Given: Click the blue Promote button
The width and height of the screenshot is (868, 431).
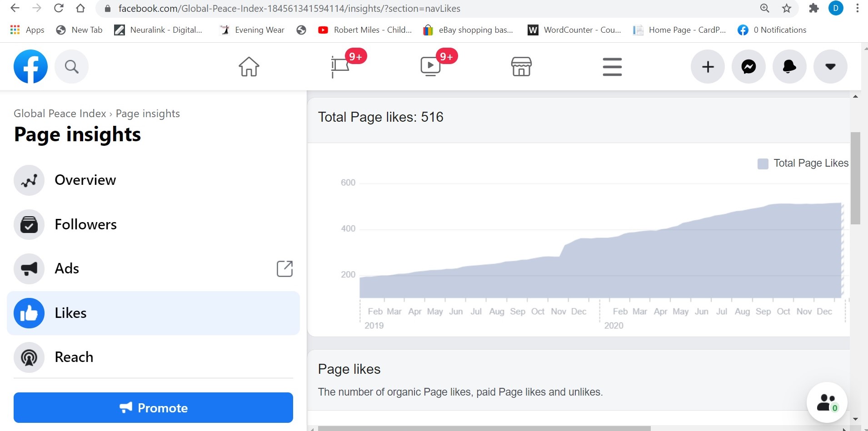Looking at the screenshot, I should [x=153, y=408].
